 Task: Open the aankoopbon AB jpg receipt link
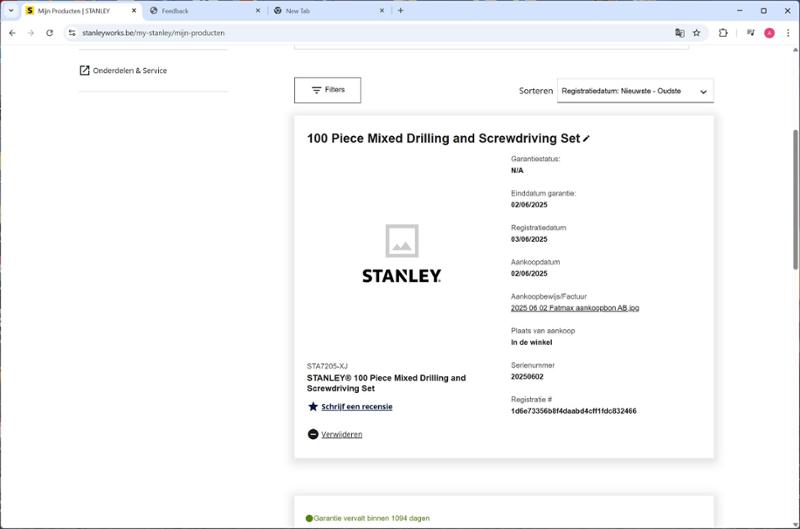point(575,308)
